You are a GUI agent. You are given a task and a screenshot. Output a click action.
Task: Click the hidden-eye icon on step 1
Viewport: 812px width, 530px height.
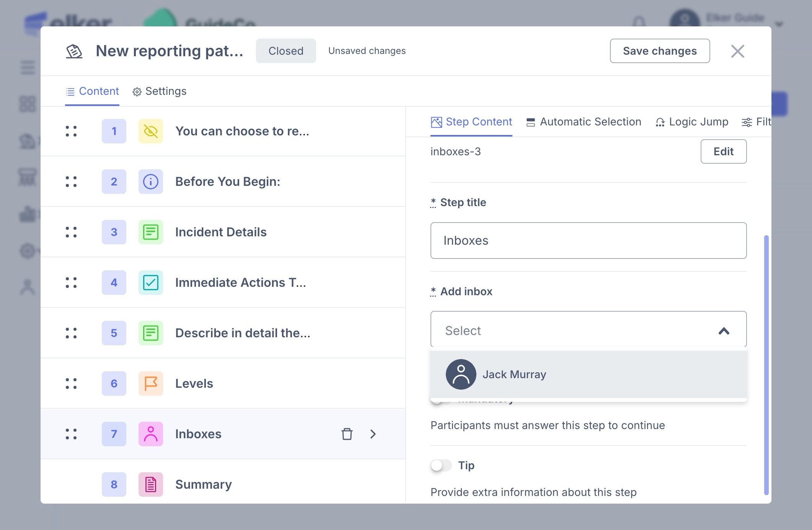[x=150, y=131]
